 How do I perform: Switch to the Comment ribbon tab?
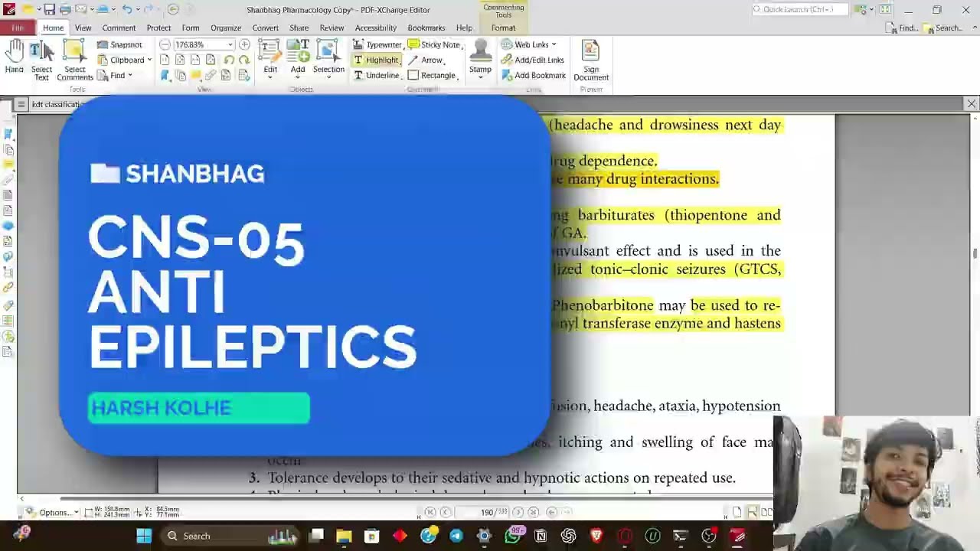click(119, 28)
